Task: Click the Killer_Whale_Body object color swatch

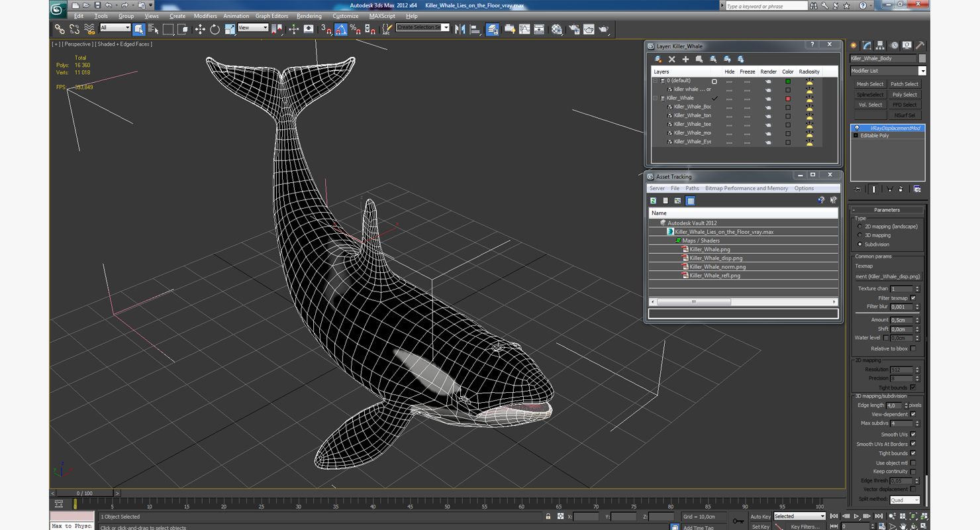Action: [922, 58]
